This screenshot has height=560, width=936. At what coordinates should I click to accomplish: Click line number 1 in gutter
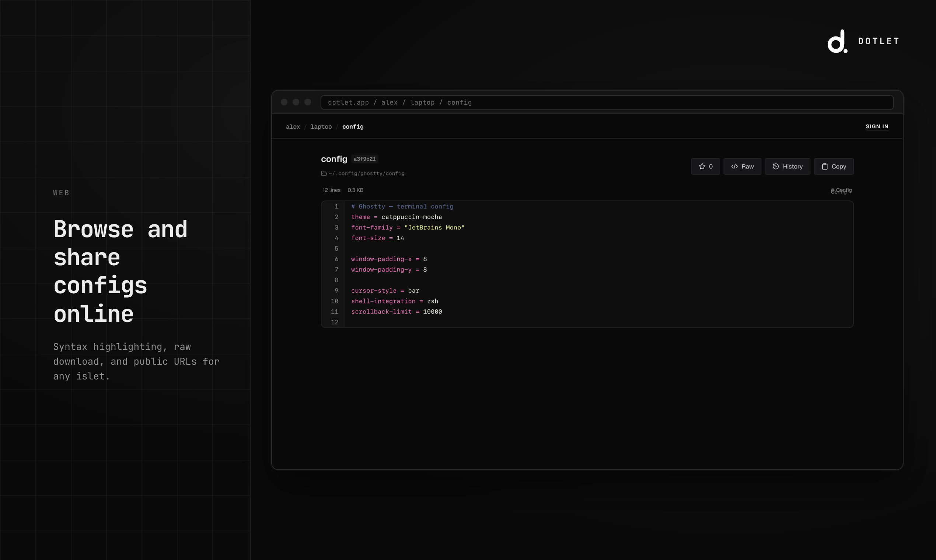[336, 206]
